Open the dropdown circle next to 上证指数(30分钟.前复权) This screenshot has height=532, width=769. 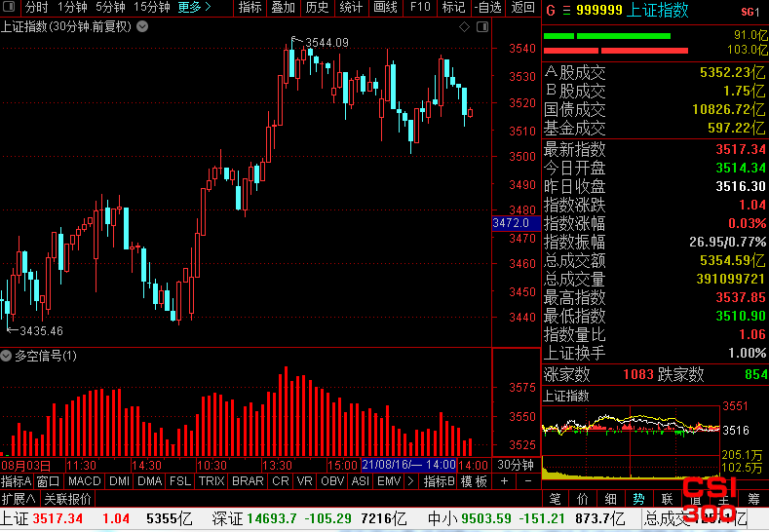click(x=142, y=26)
